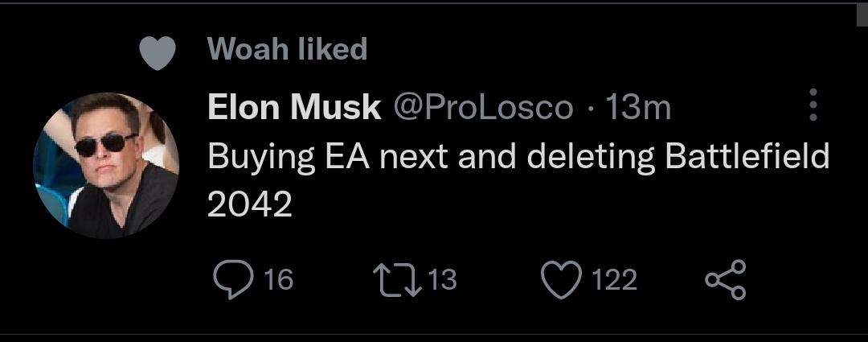Screen dimensions: 868x342
Task: Click the scrollbar at the top-right edge
Action: pyautogui.click(x=862, y=16)
